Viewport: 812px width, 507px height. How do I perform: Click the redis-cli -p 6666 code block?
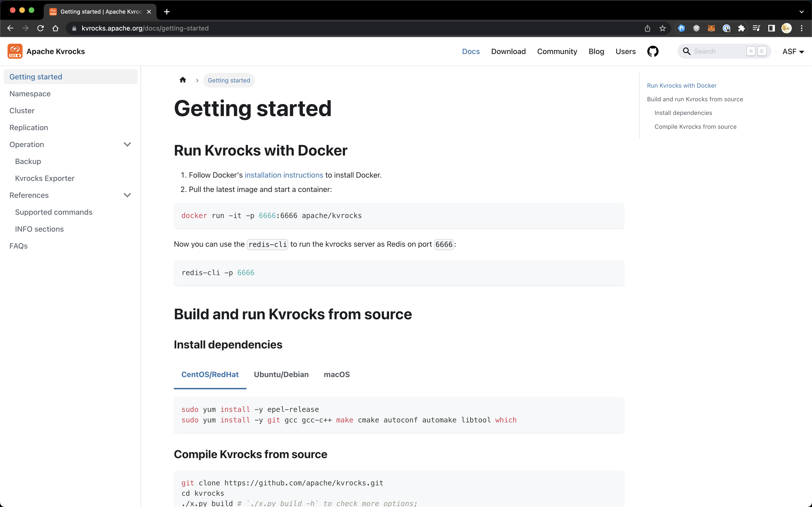pos(399,273)
